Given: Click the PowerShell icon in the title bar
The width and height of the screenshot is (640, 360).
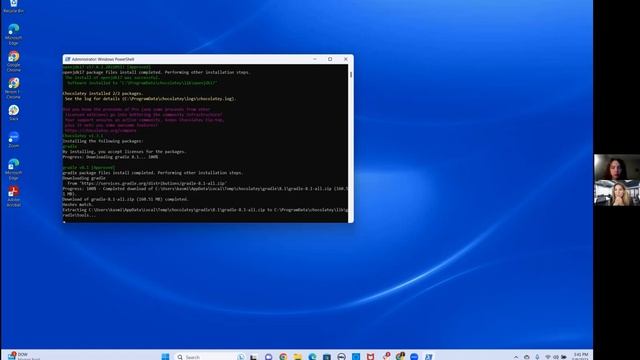Looking at the screenshot, I should (67, 59).
